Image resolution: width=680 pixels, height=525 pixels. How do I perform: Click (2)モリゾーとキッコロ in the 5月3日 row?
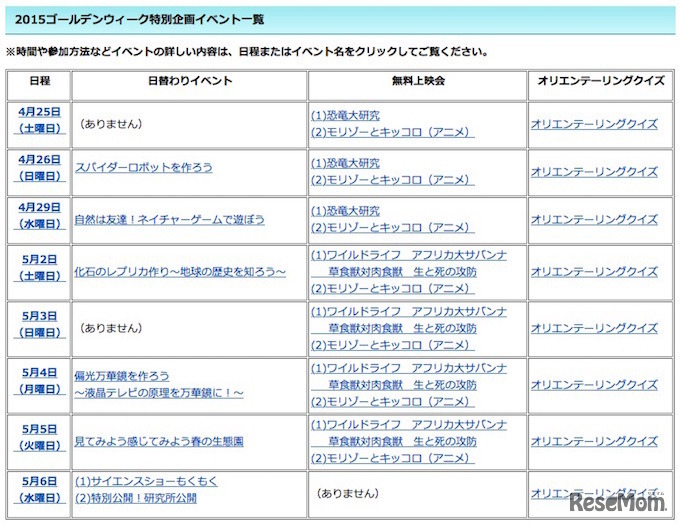click(x=393, y=345)
